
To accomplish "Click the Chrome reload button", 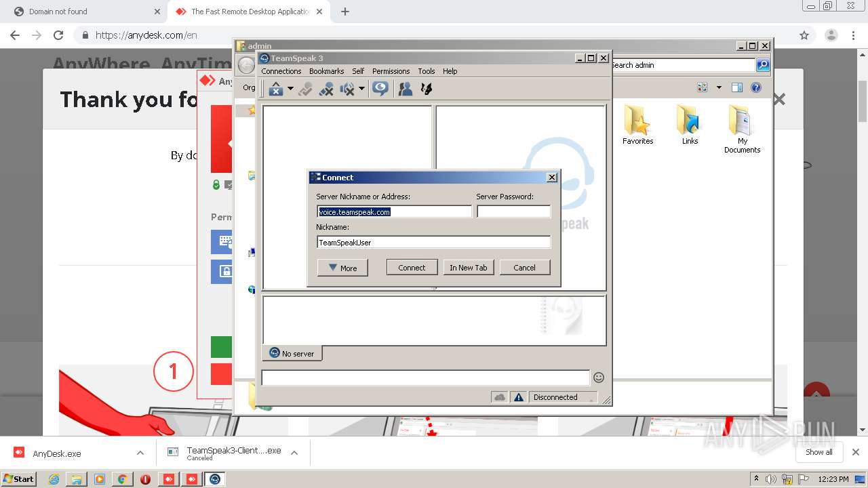I will pyautogui.click(x=58, y=35).
